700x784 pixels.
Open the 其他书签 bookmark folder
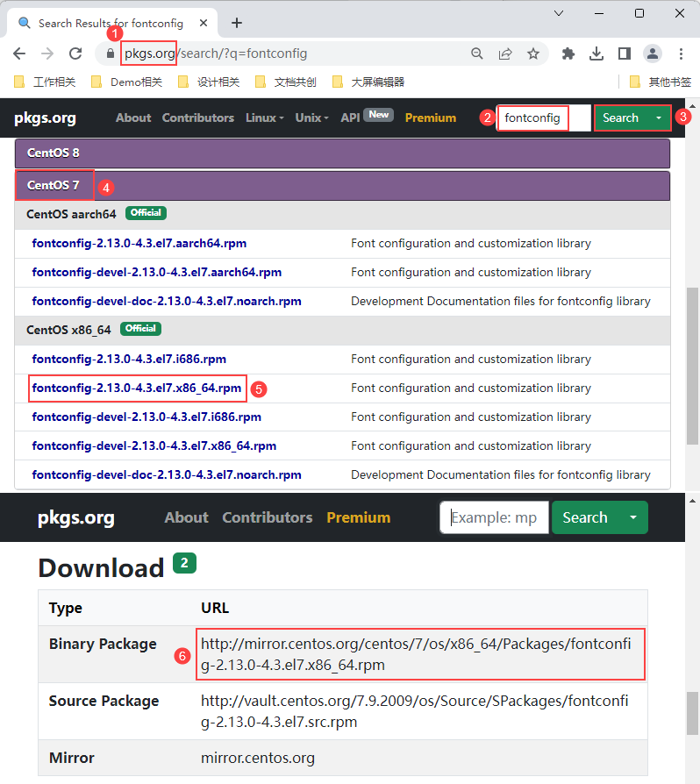[660, 82]
